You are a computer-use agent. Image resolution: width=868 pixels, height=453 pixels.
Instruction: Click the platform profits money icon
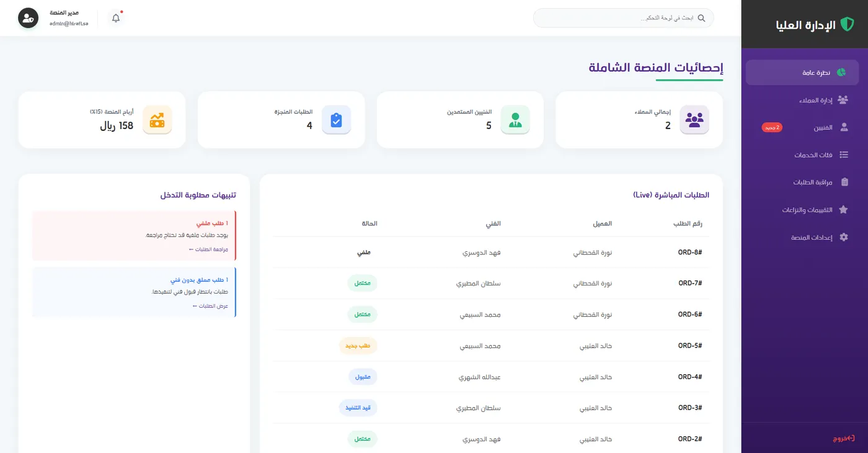point(157,120)
